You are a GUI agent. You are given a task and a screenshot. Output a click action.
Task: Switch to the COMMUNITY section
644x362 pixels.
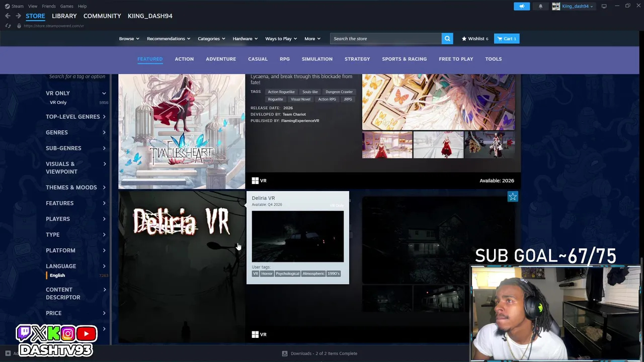102,16
